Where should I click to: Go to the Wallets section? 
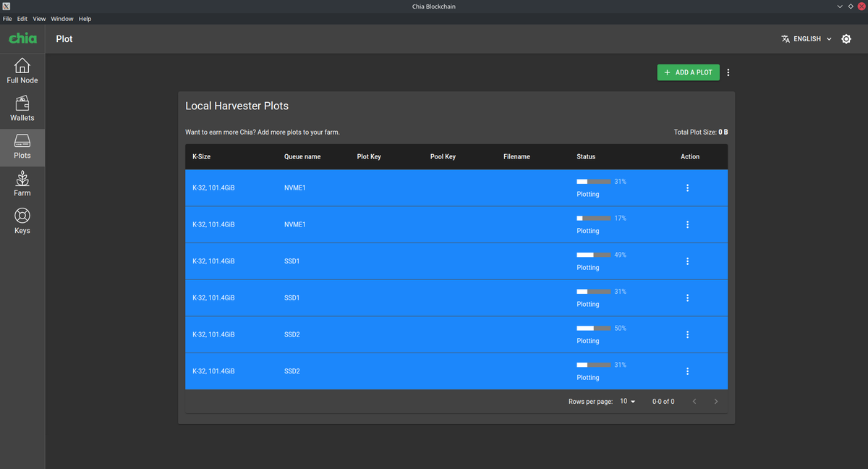[22, 109]
